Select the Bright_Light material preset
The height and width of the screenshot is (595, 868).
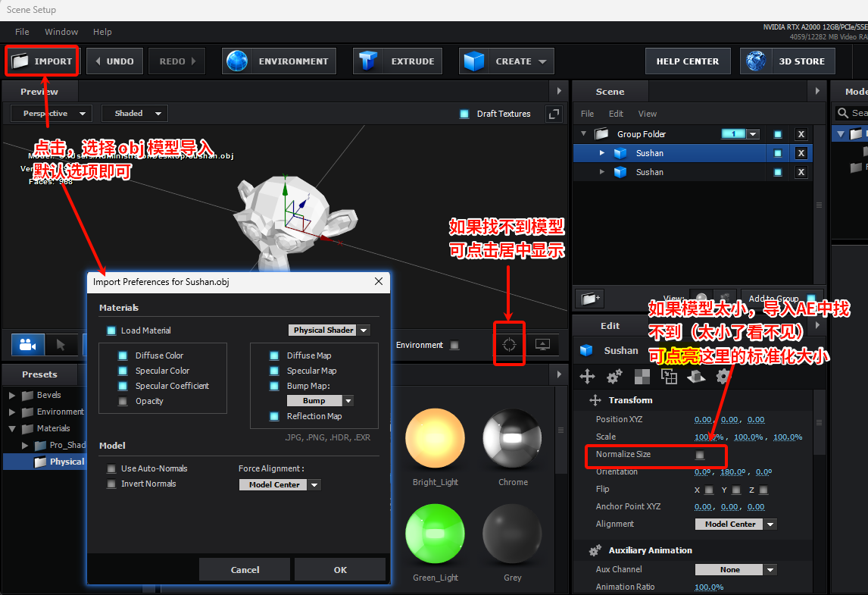click(435, 439)
